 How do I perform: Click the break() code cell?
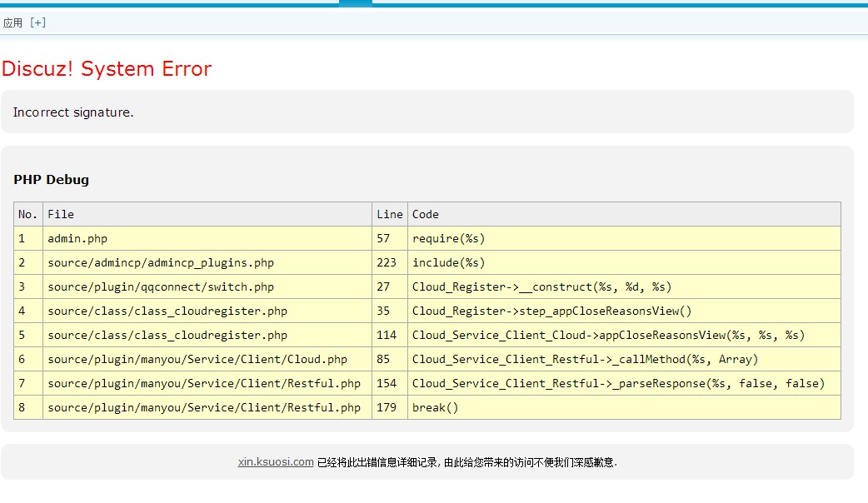[x=435, y=407]
